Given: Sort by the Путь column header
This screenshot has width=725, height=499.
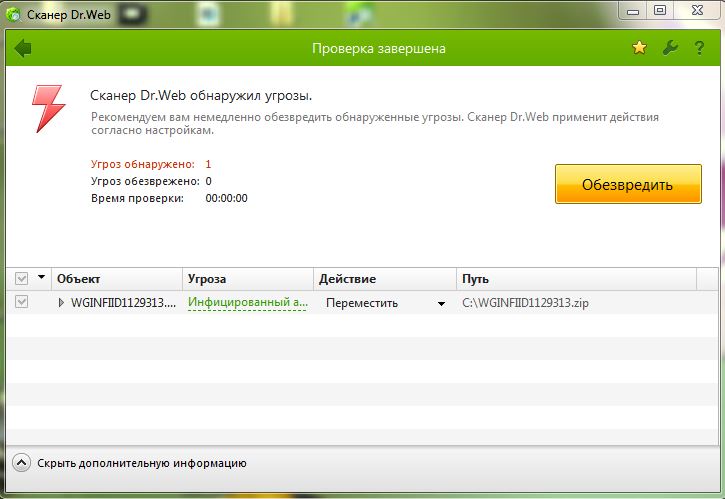Looking at the screenshot, I should click(x=576, y=279).
